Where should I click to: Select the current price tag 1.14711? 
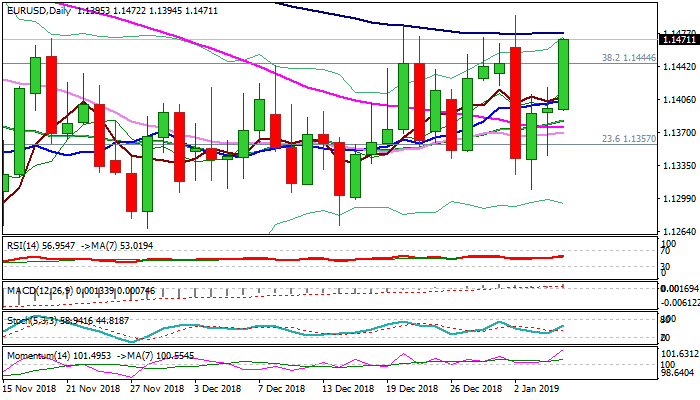(667, 39)
